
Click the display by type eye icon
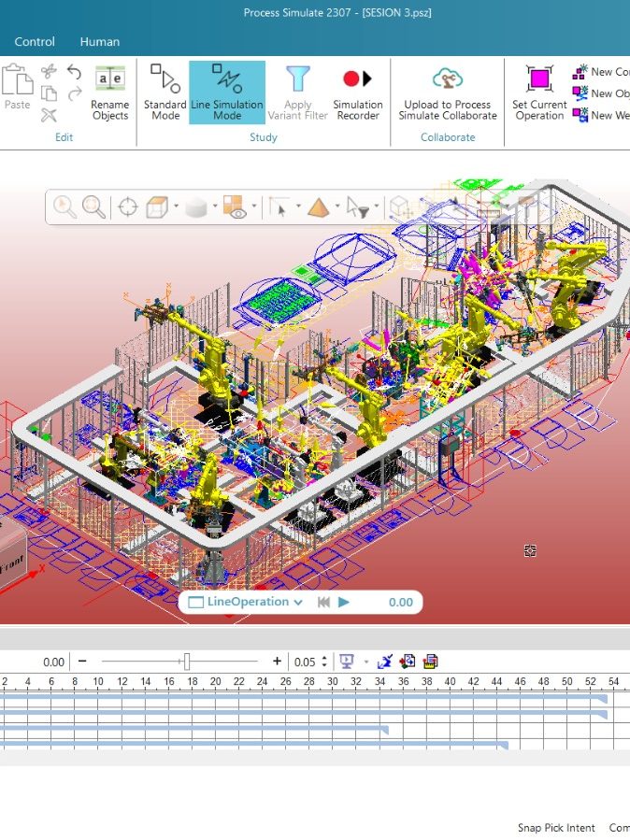tap(235, 206)
